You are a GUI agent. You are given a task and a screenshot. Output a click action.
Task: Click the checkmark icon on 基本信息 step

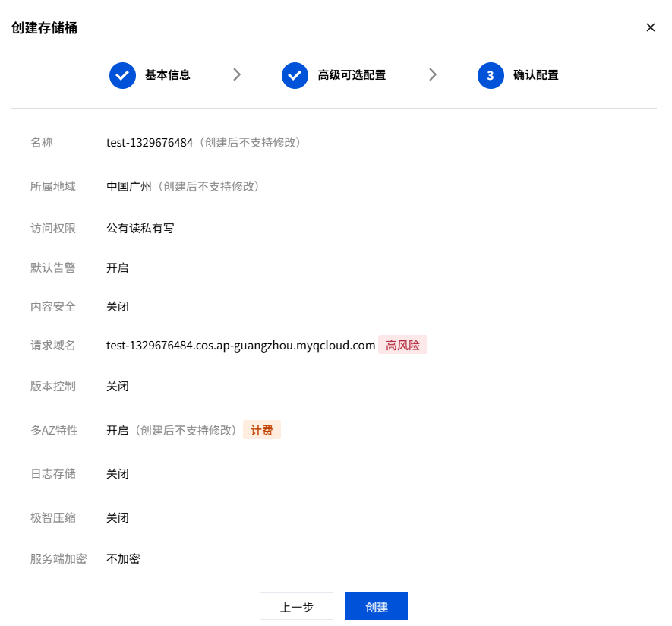click(x=122, y=75)
